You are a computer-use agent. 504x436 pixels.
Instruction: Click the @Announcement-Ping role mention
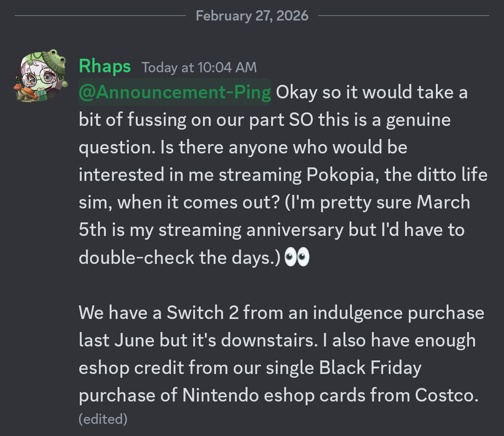pyautogui.click(x=175, y=93)
